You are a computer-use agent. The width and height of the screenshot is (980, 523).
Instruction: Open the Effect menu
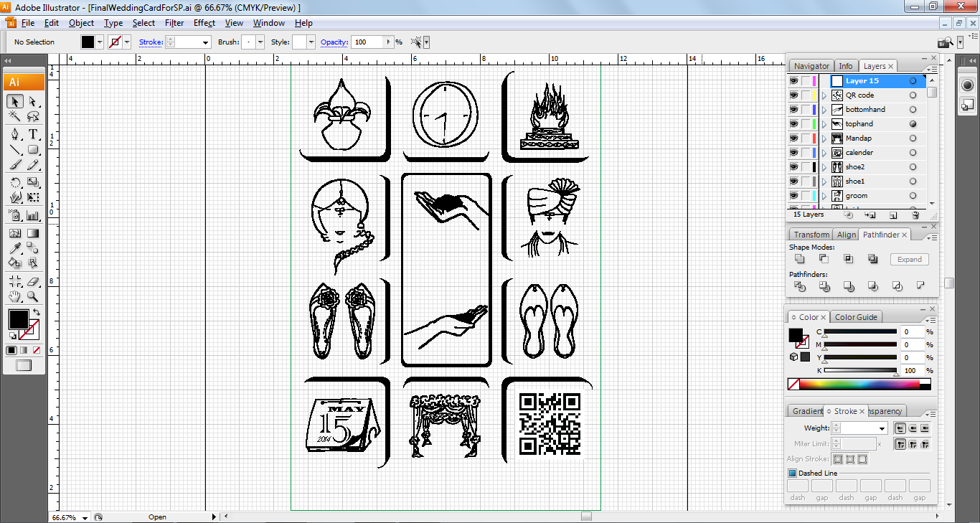204,23
